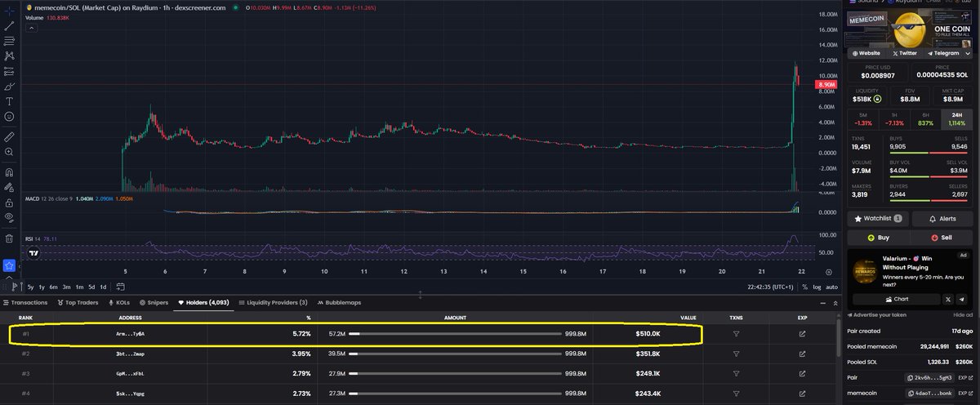980x405 pixels.
Task: Open explorer link for holder #4
Action: pyautogui.click(x=802, y=393)
